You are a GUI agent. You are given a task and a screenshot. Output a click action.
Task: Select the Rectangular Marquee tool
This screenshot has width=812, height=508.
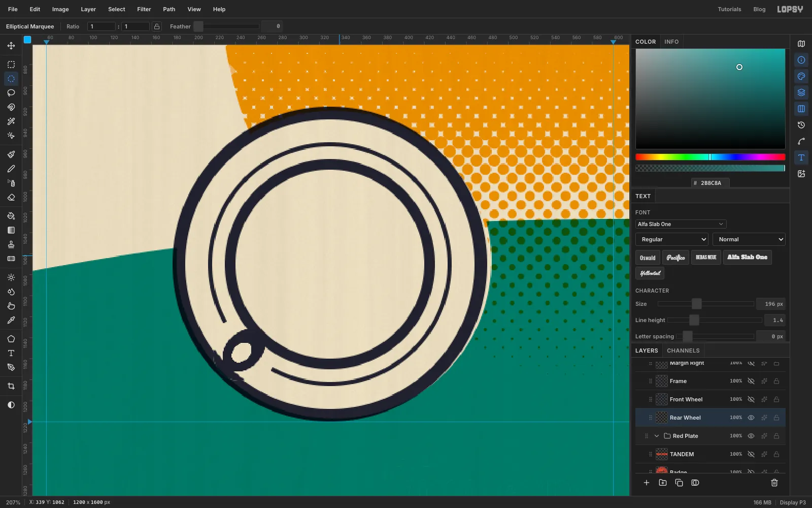pyautogui.click(x=11, y=65)
